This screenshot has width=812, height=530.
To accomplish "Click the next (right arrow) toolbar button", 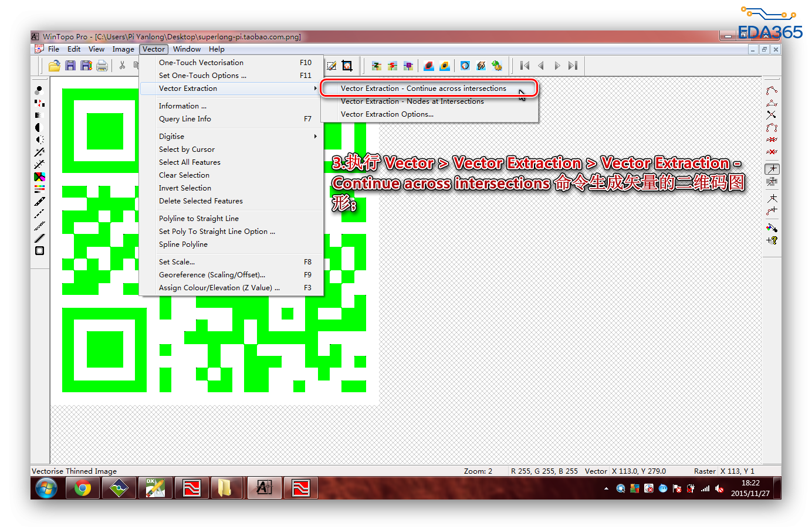I will (x=557, y=66).
